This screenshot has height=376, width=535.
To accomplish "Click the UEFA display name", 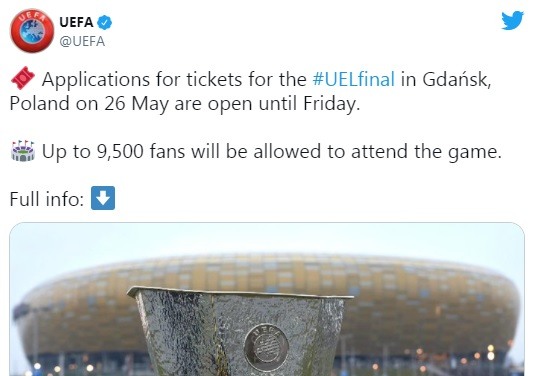I will tap(76, 23).
